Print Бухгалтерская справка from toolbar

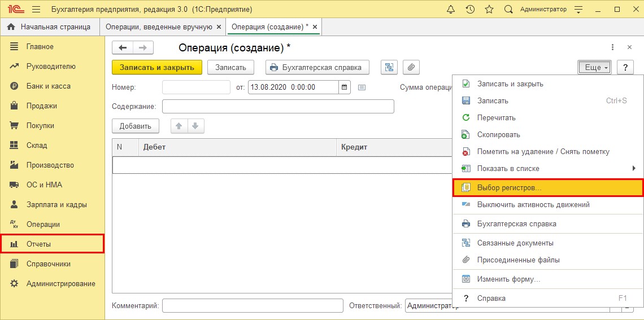click(x=317, y=67)
